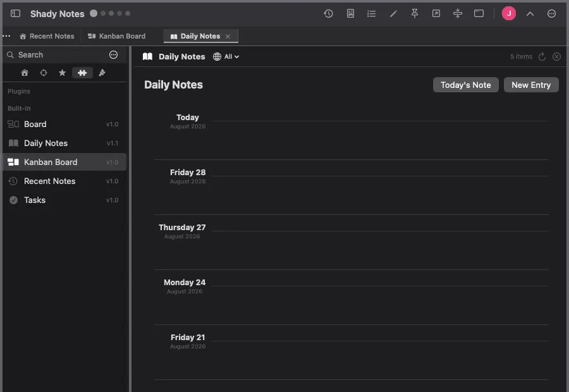Open search options ellipsis button
The height and width of the screenshot is (392, 569).
(x=114, y=55)
